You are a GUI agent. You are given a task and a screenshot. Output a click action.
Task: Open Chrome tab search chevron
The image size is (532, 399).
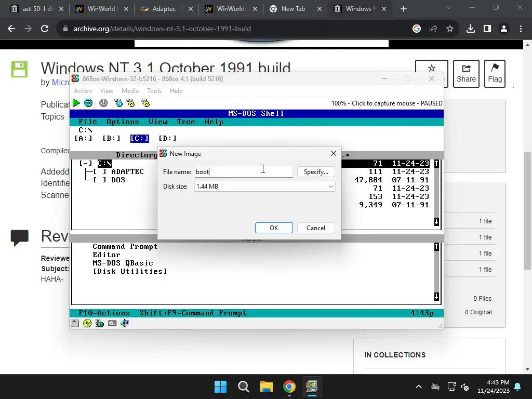click(x=448, y=7)
